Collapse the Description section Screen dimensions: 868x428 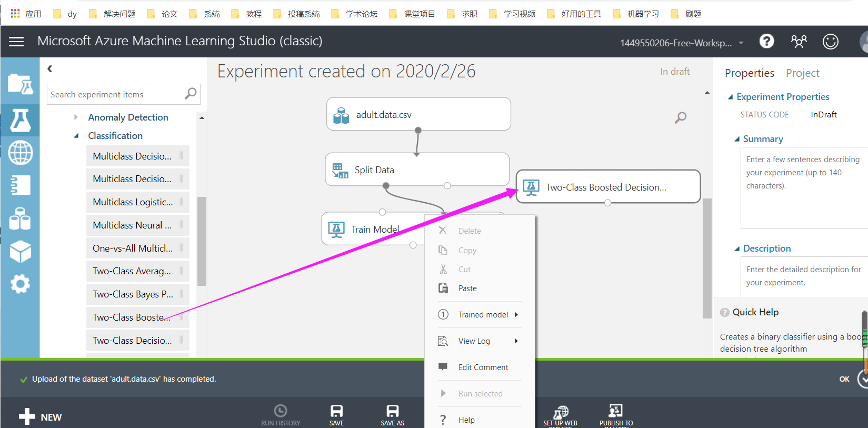(737, 248)
